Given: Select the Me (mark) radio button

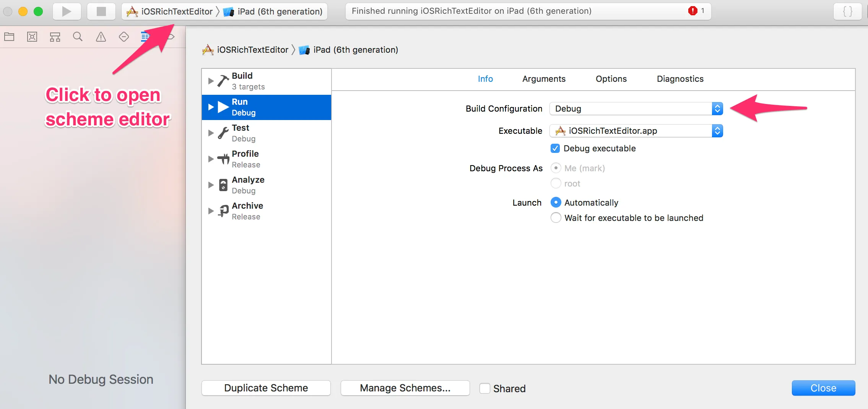Looking at the screenshot, I should pos(556,168).
